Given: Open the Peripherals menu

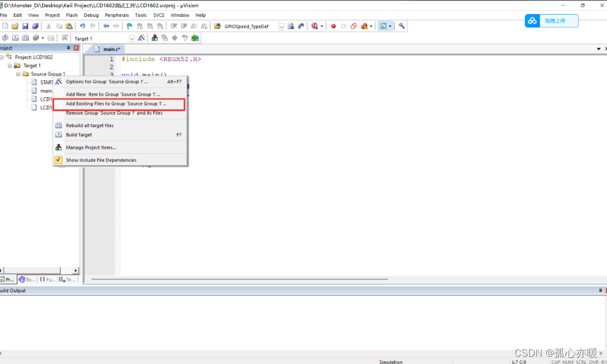Looking at the screenshot, I should click(117, 15).
